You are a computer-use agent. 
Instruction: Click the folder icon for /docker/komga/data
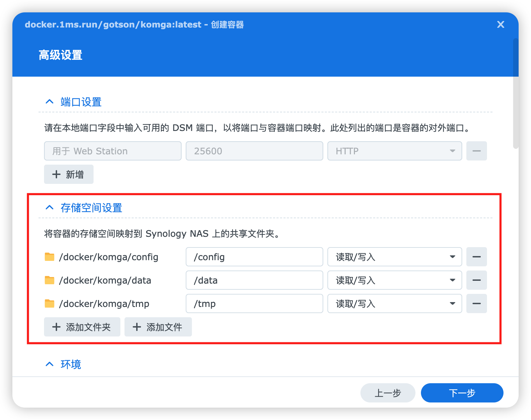point(50,280)
